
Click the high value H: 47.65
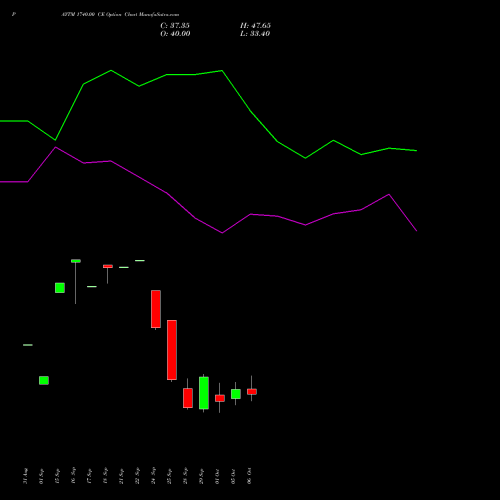pyautogui.click(x=255, y=26)
